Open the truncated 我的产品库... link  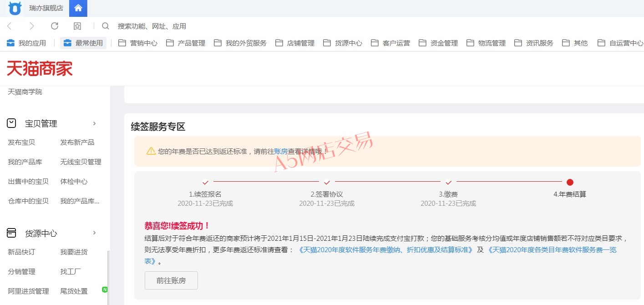pyautogui.click(x=80, y=201)
